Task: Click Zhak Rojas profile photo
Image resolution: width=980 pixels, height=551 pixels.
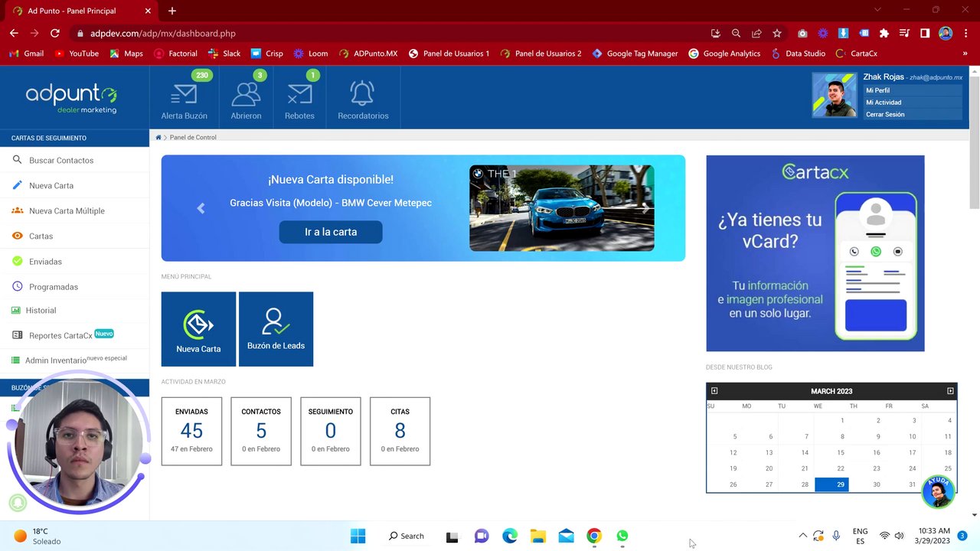Action: 835,95
